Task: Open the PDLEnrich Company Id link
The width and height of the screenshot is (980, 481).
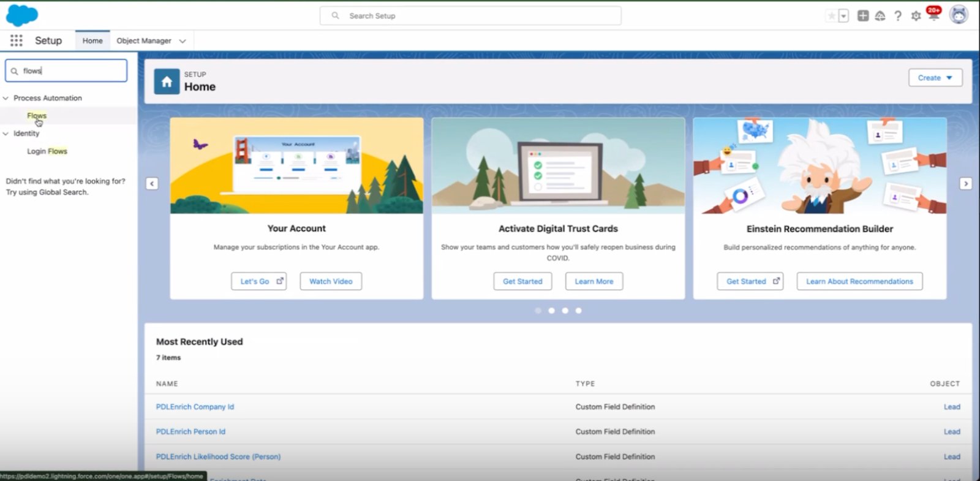Action: 195,407
